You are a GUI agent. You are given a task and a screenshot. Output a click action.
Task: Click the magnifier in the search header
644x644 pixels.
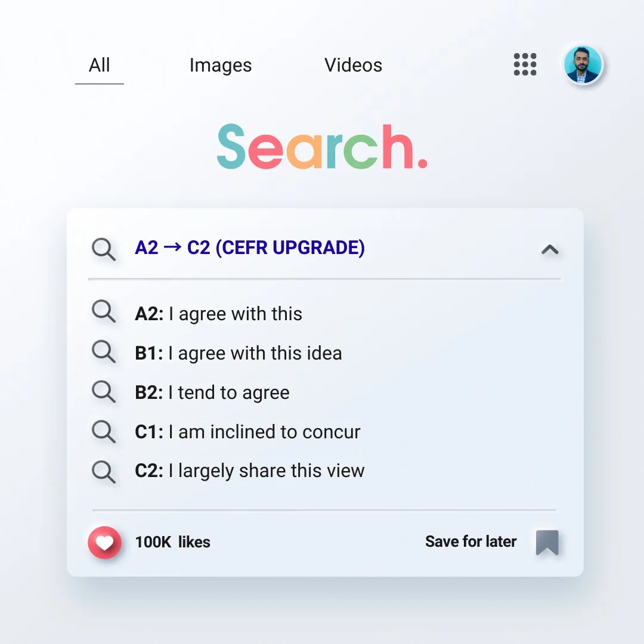point(104,249)
